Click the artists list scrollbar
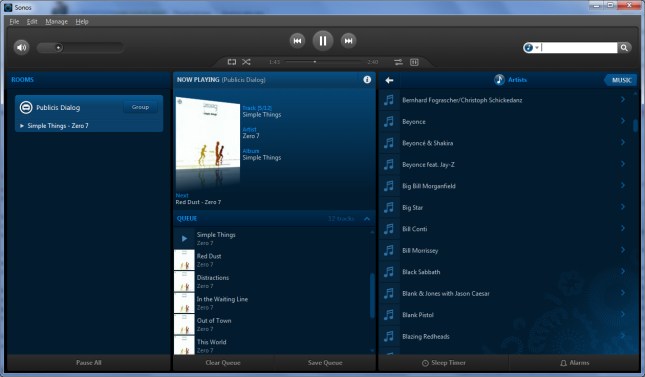Viewport: 645px width, 377px height. [x=636, y=126]
